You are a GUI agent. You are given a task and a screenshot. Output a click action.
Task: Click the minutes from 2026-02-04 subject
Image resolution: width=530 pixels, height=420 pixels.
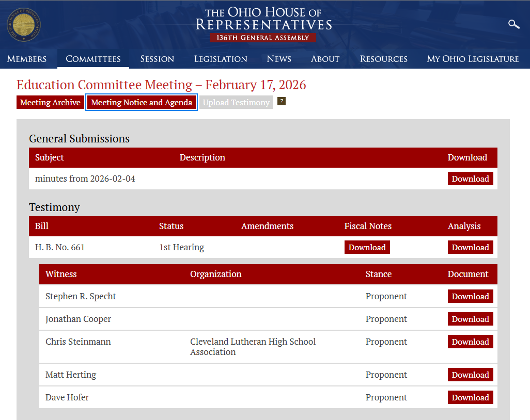(85, 179)
